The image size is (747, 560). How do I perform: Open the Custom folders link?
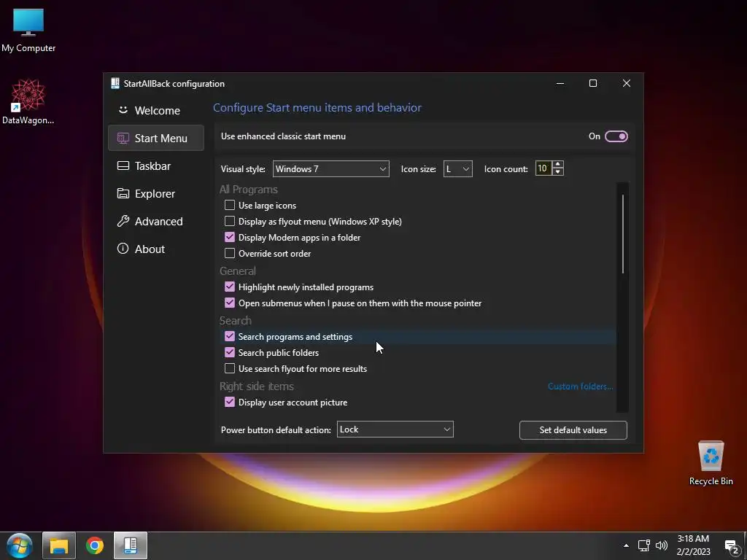(580, 386)
